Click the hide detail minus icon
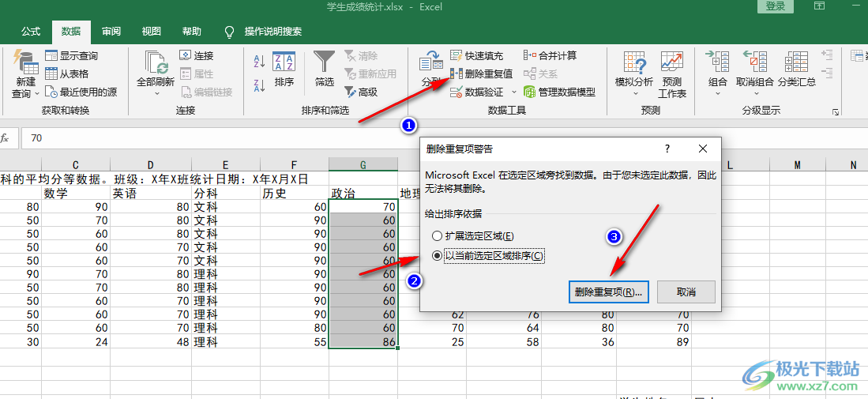 point(828,73)
